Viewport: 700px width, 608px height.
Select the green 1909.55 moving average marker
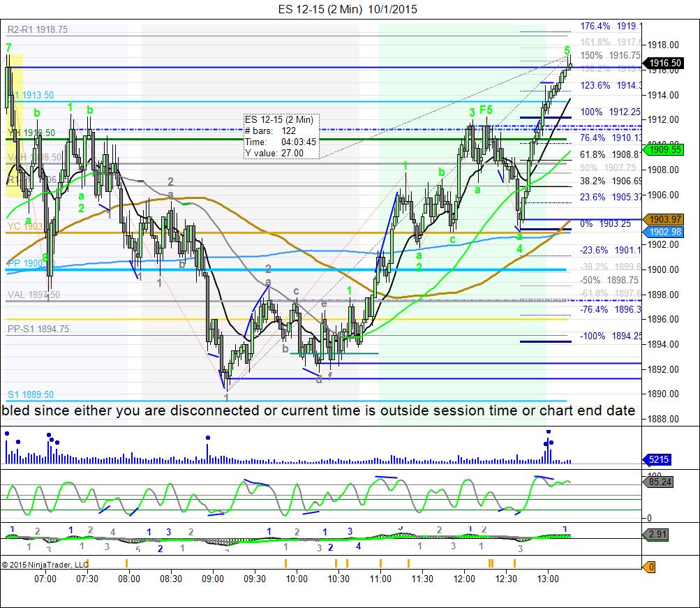coord(664,149)
